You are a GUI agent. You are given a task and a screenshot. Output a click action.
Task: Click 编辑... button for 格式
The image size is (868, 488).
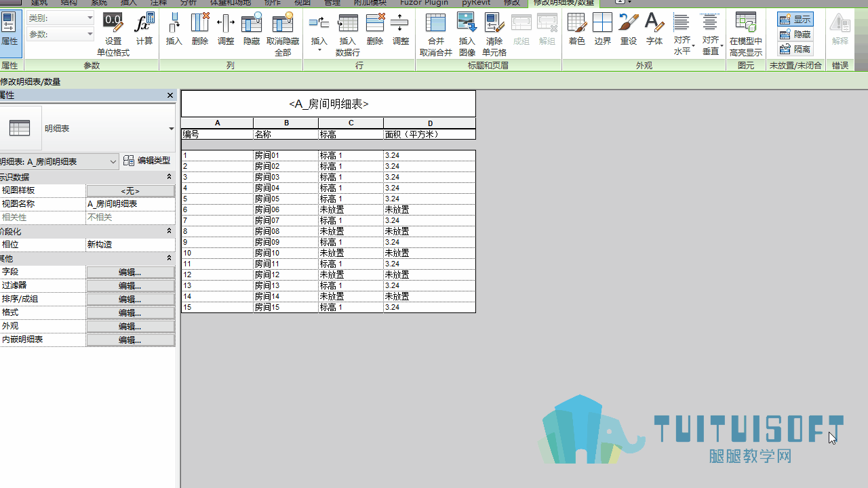pyautogui.click(x=130, y=312)
